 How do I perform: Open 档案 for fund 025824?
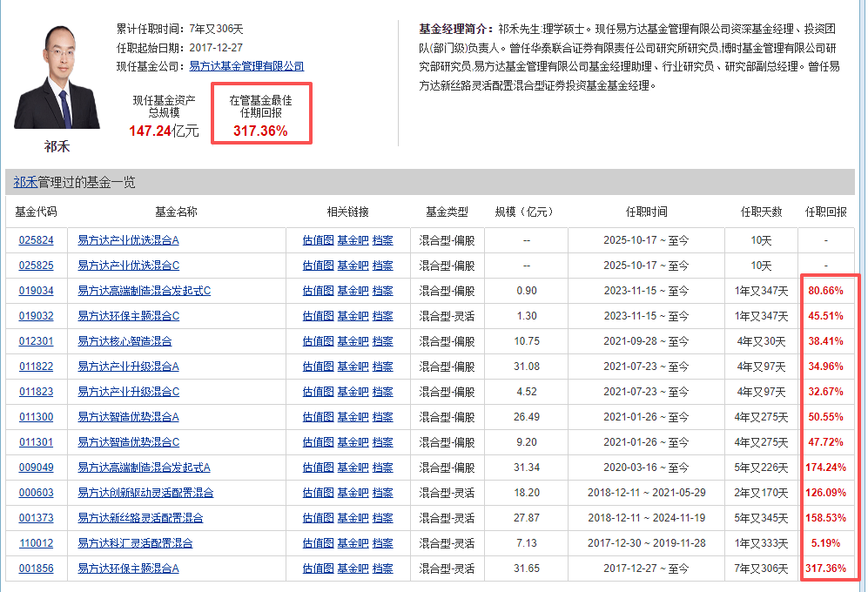(x=383, y=240)
